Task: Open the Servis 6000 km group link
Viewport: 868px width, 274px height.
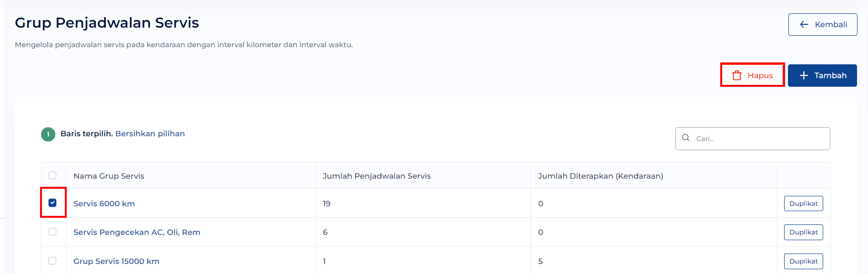Action: point(104,203)
